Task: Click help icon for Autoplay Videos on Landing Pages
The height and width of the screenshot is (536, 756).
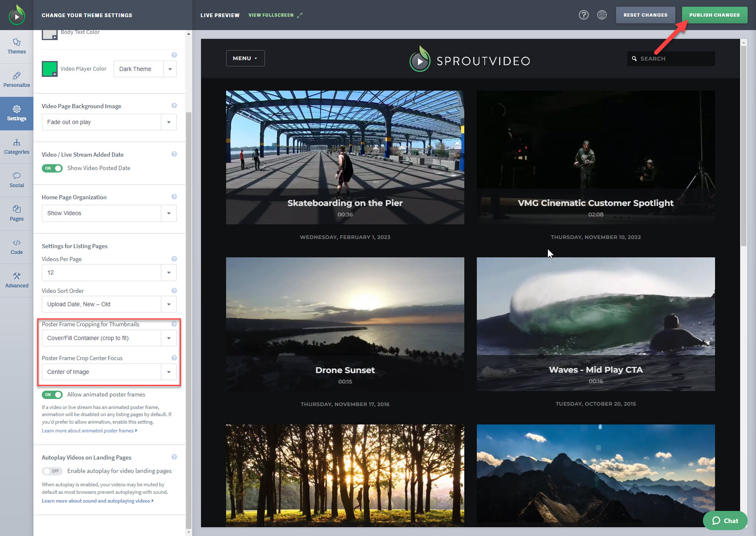Action: pyautogui.click(x=174, y=457)
